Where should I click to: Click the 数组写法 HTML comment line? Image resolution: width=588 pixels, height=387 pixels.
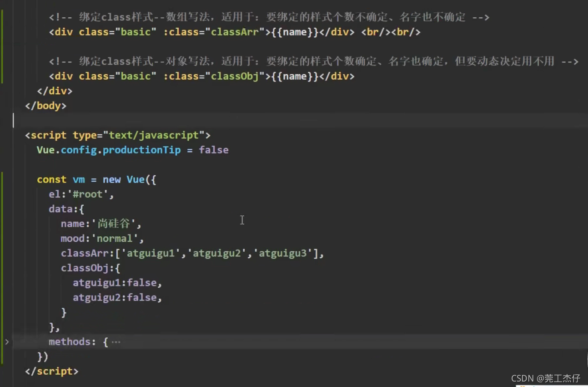(x=269, y=17)
